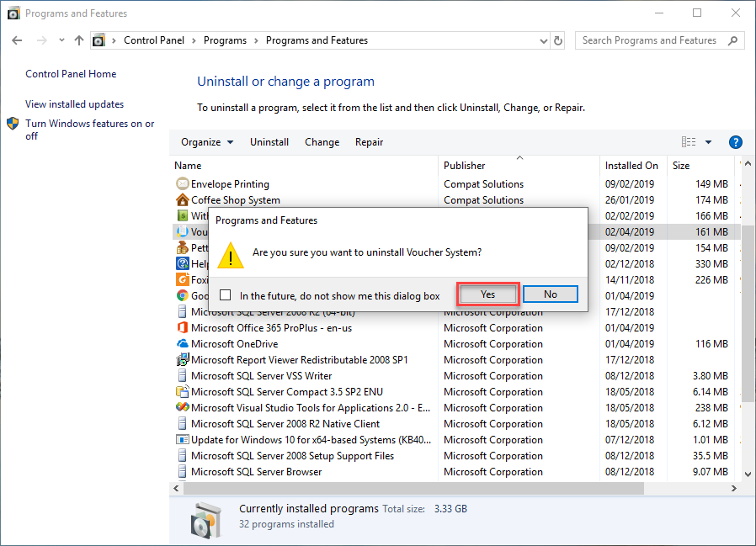Expand the address bar history dropdown
The height and width of the screenshot is (546, 756).
tap(543, 41)
